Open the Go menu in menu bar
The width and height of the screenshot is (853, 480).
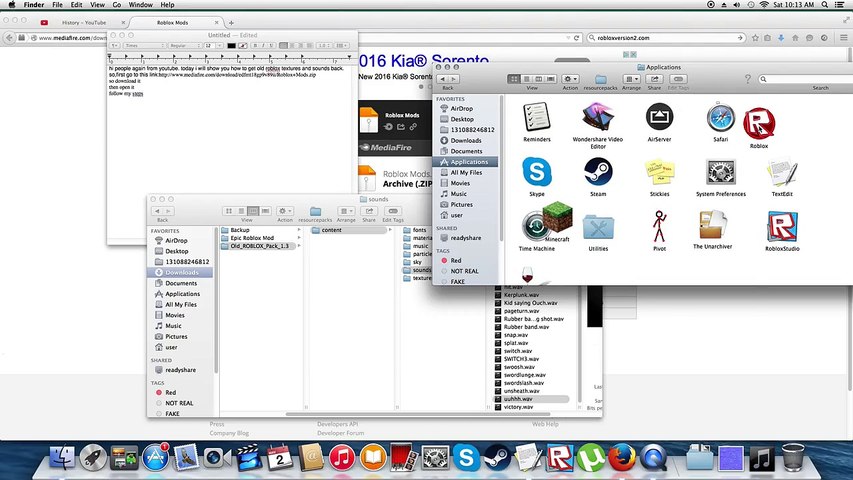[117, 4]
